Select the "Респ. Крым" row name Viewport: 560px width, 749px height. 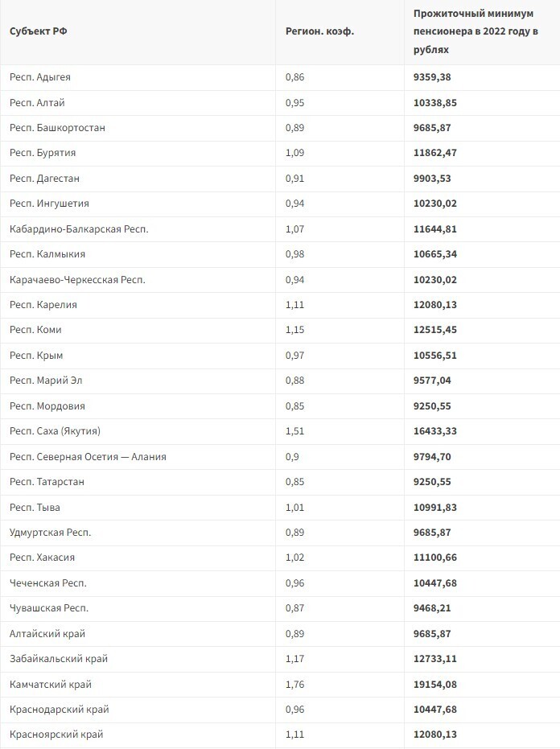36,356
